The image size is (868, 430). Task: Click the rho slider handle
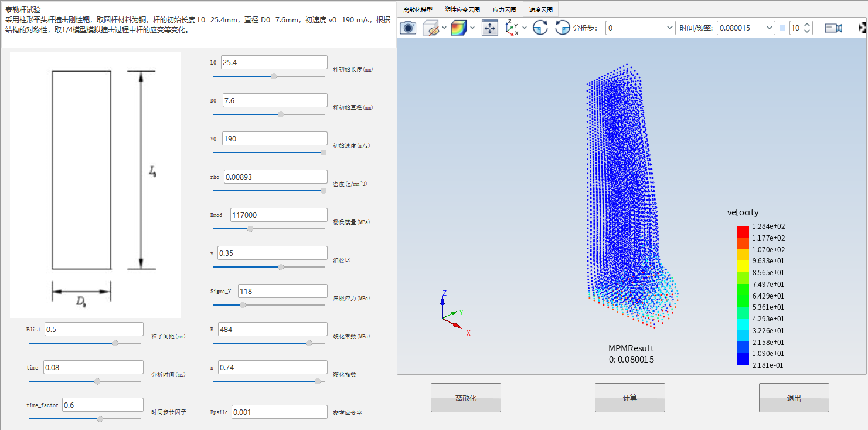pos(323,190)
